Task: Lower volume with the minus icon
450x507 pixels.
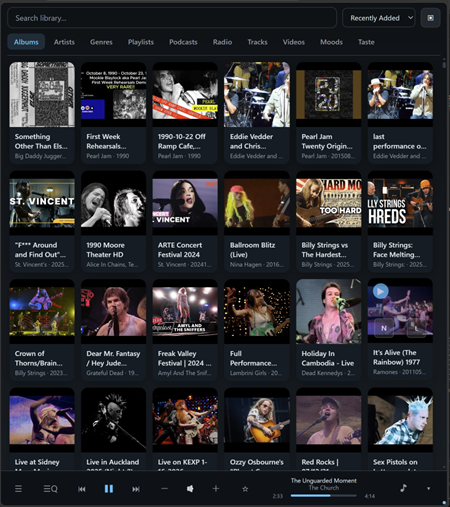Action: tap(164, 489)
